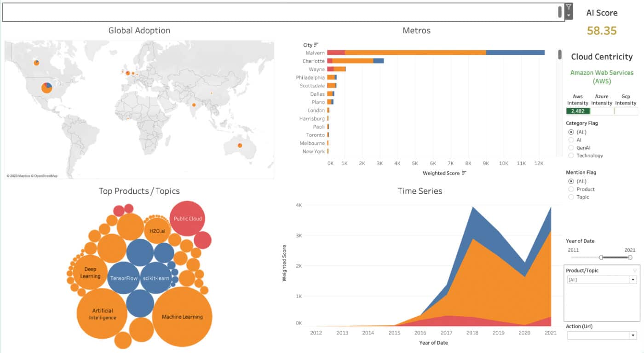Click the 2021 handle on the Year slider
The image size is (644, 353).
coord(631,257)
